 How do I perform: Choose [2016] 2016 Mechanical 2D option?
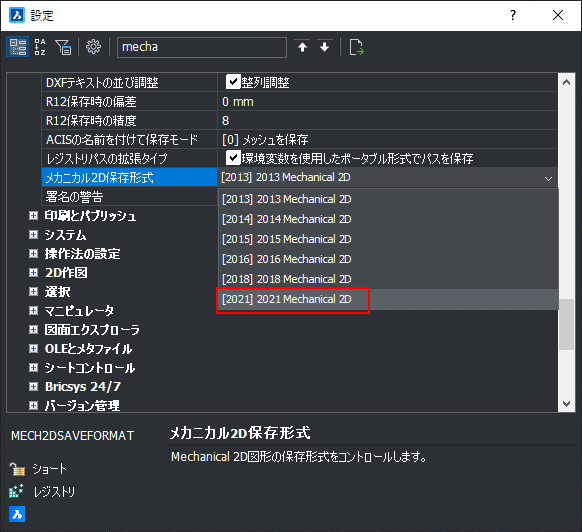point(287,259)
